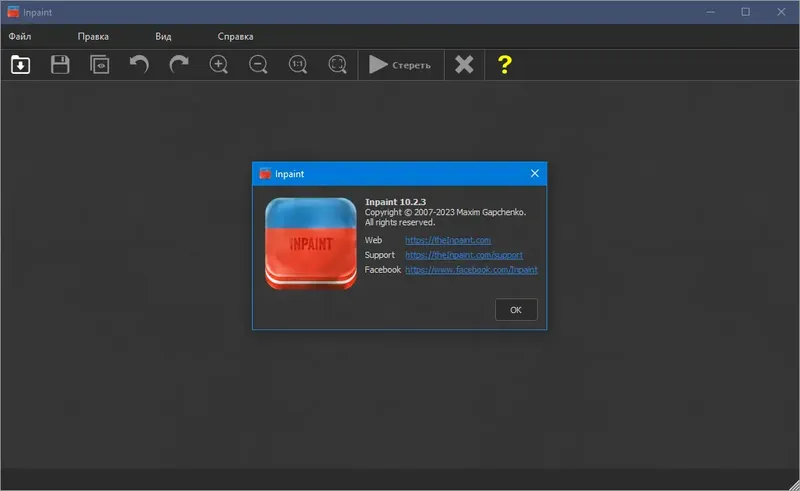Image resolution: width=800 pixels, height=491 pixels.
Task: Save the image with the floppy disk icon
Action: pyautogui.click(x=60, y=65)
